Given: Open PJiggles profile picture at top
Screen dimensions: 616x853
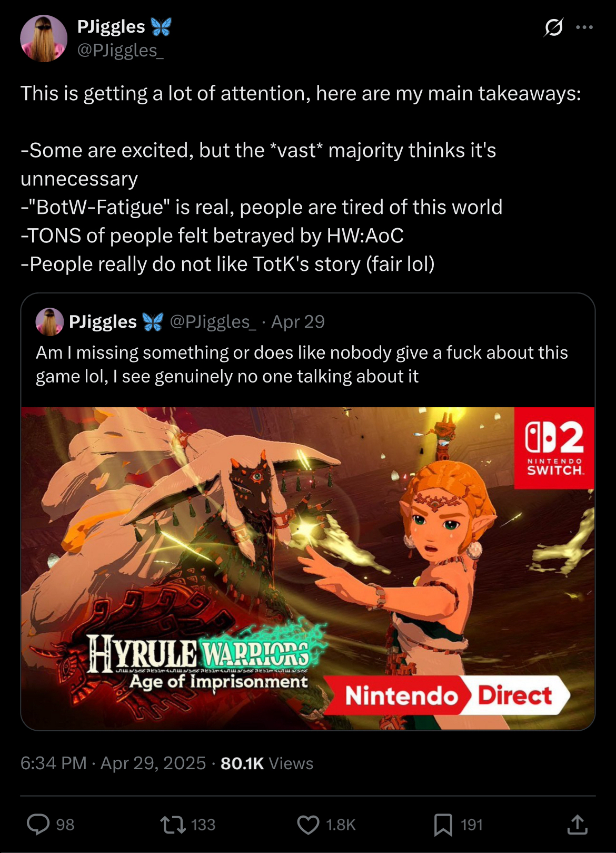Looking at the screenshot, I should pyautogui.click(x=44, y=38).
